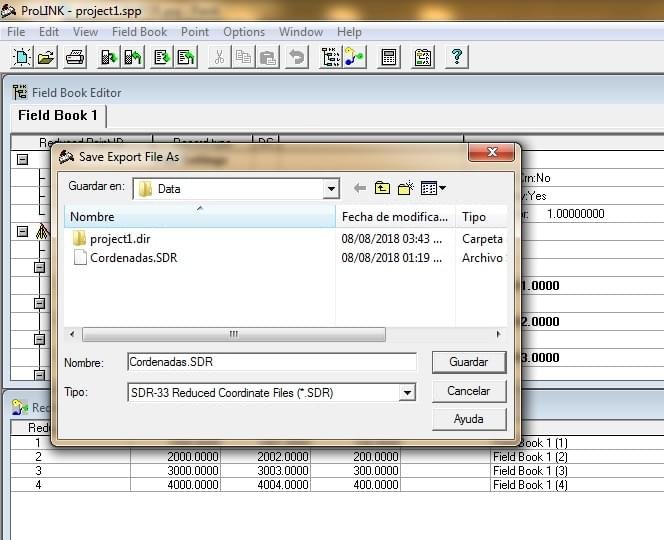Click the Help question mark icon
This screenshot has width=664, height=540.
click(x=456, y=57)
